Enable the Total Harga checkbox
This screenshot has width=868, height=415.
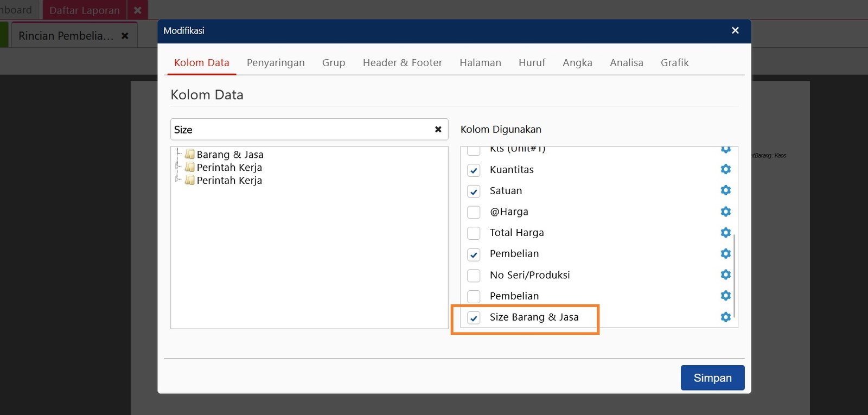click(474, 233)
